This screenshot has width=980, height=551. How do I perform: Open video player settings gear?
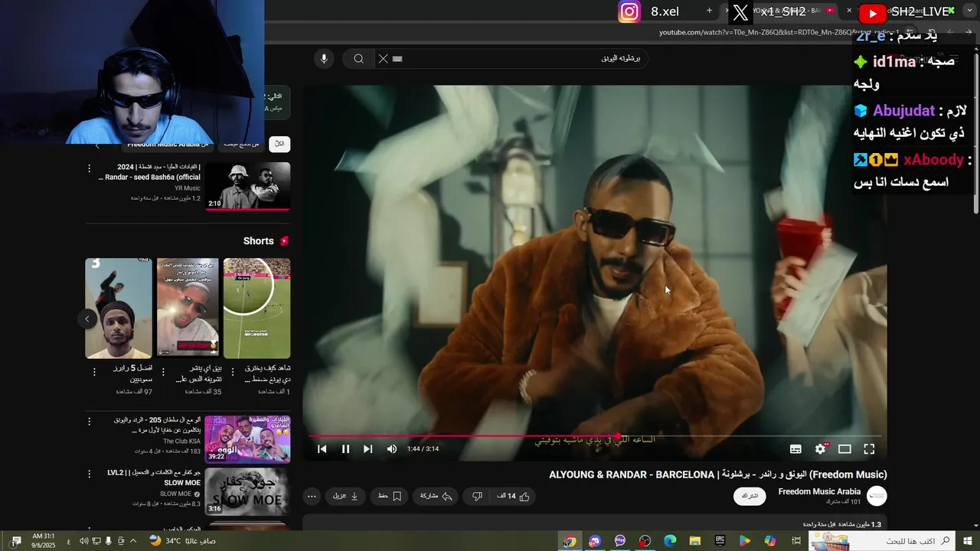pyautogui.click(x=821, y=449)
